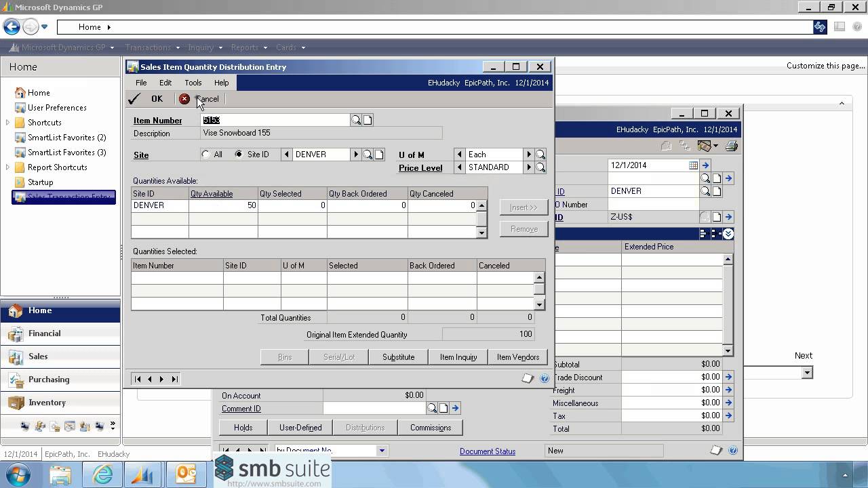Go to first record in Distribution Entry
868x488 pixels.
pyautogui.click(x=138, y=379)
